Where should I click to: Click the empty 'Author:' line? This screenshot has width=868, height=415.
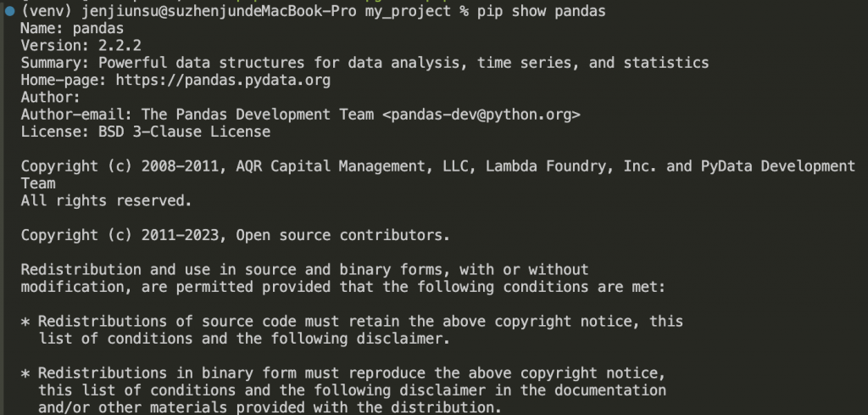point(51,98)
